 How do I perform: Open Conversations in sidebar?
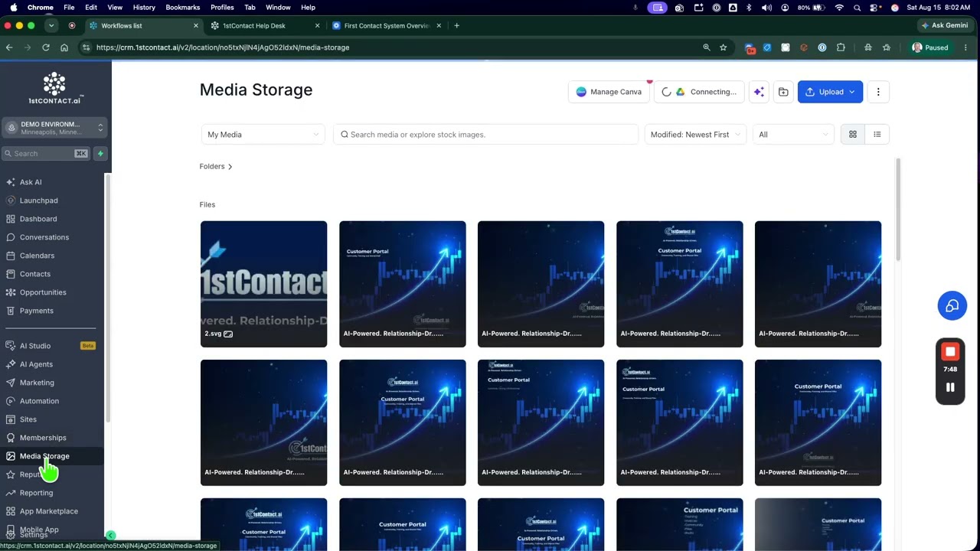pos(44,237)
